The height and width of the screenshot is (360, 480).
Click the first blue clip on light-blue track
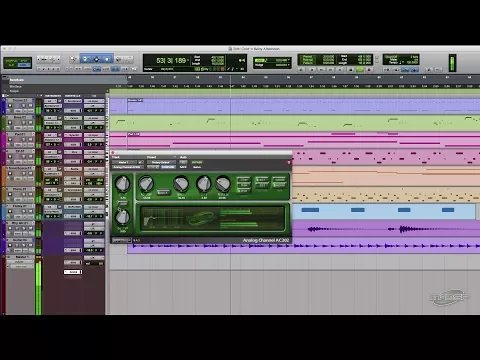point(310,210)
